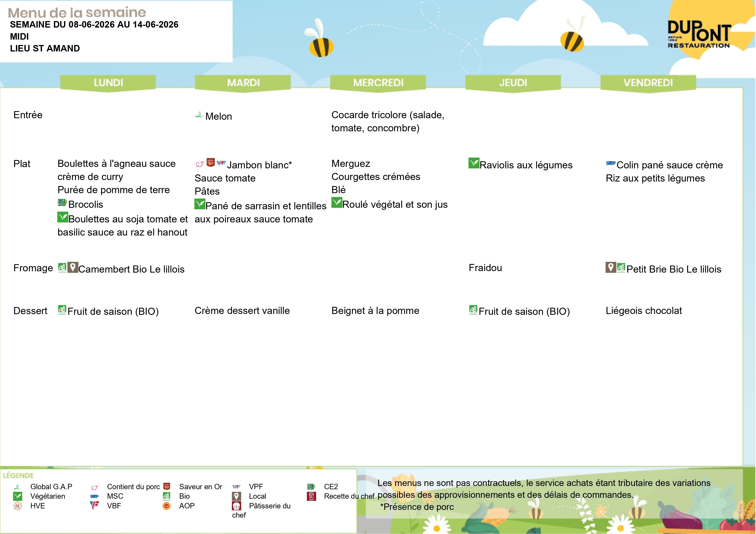Click the VPF icon in the legend
Image resolution: width=756 pixels, height=534 pixels.
coord(236,487)
